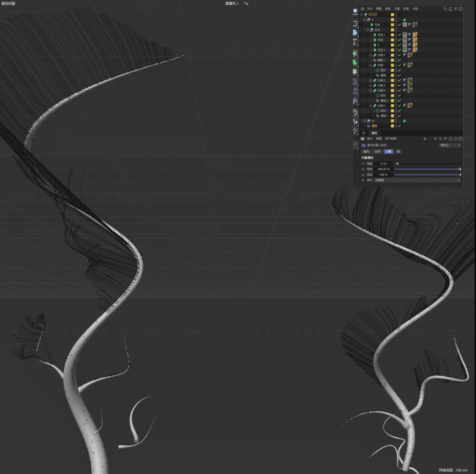Collapse the 扫描.4 sweep object
Viewport: 476px width, 474px height.
tap(371, 91)
